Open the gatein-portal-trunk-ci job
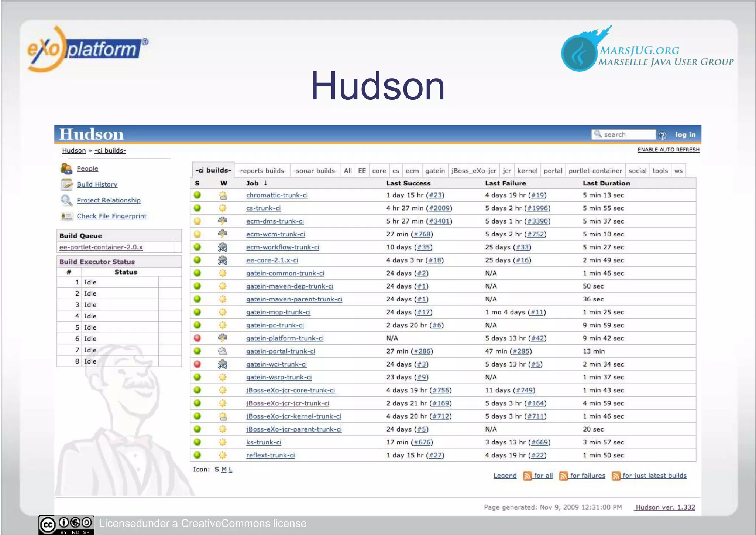The width and height of the screenshot is (756, 535). click(281, 351)
